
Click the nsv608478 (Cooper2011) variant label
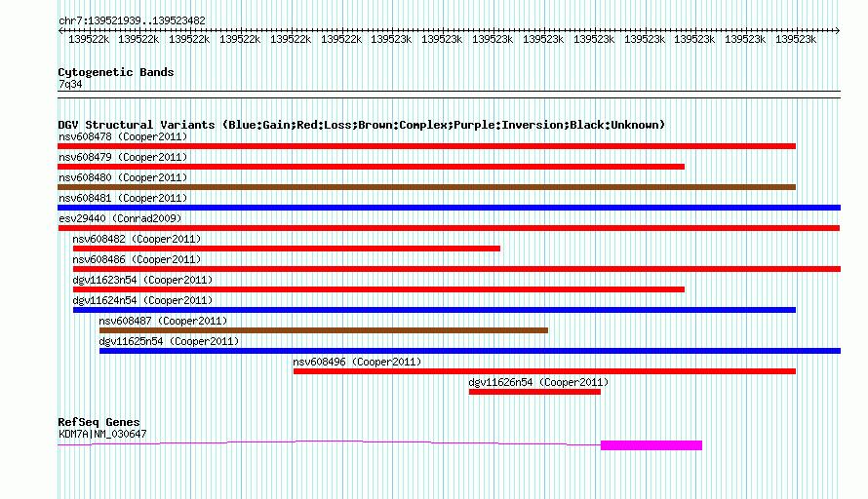click(123, 136)
